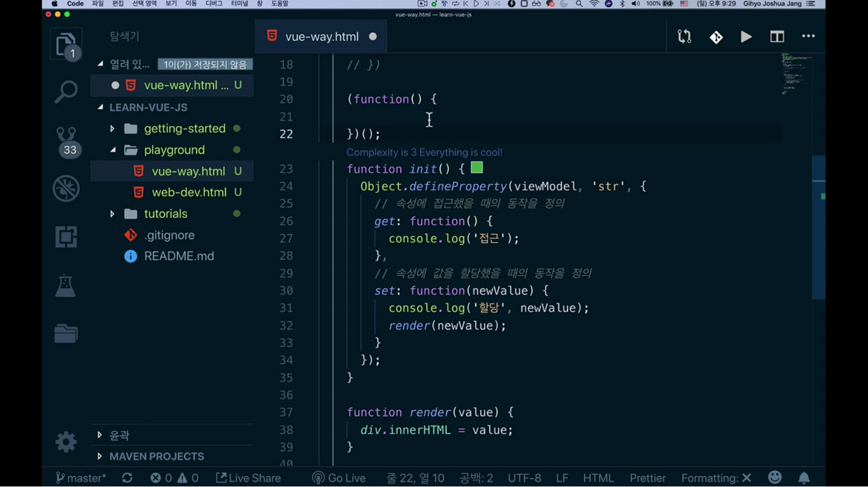This screenshot has width=868, height=487.
Task: Open the more actions ellipsis in editor
Action: pyautogui.click(x=808, y=36)
